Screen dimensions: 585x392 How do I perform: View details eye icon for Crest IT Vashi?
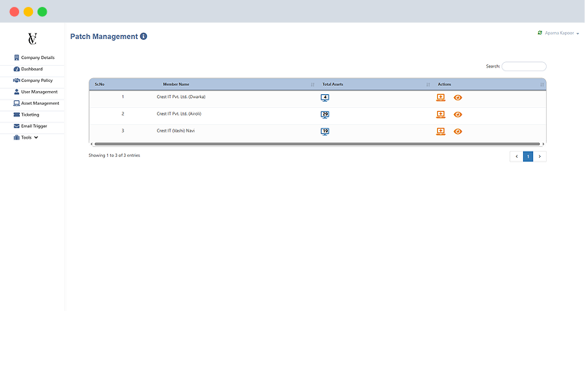[x=458, y=131]
